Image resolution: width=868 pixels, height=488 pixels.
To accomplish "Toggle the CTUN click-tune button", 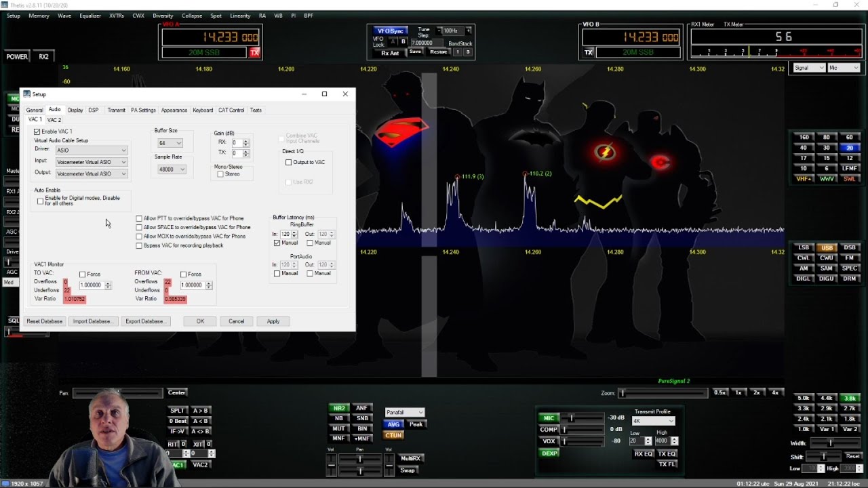I will click(393, 435).
